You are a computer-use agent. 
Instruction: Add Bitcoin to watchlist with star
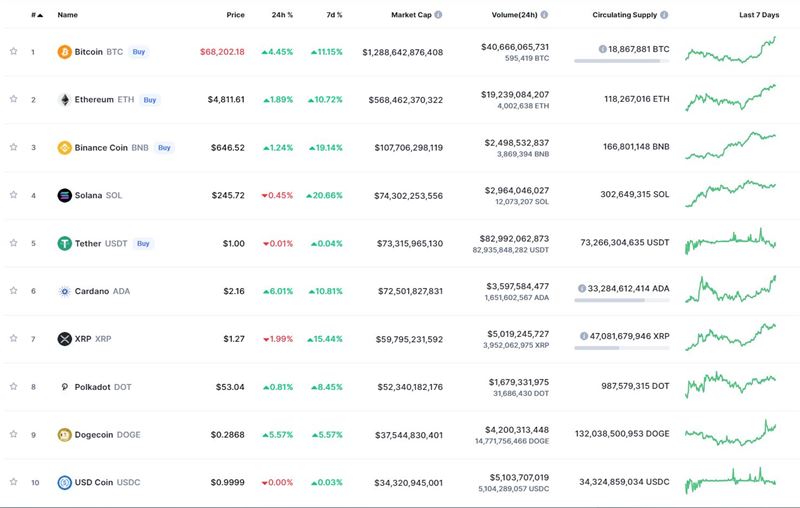[x=14, y=51]
